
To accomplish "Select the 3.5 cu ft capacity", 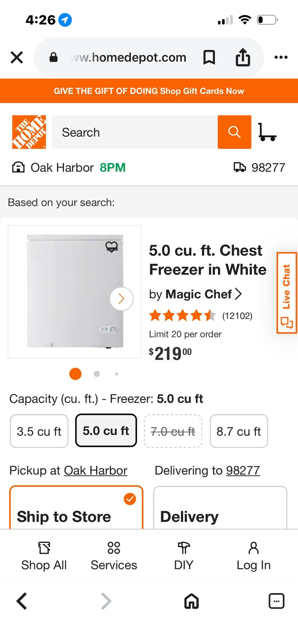I will point(39,431).
